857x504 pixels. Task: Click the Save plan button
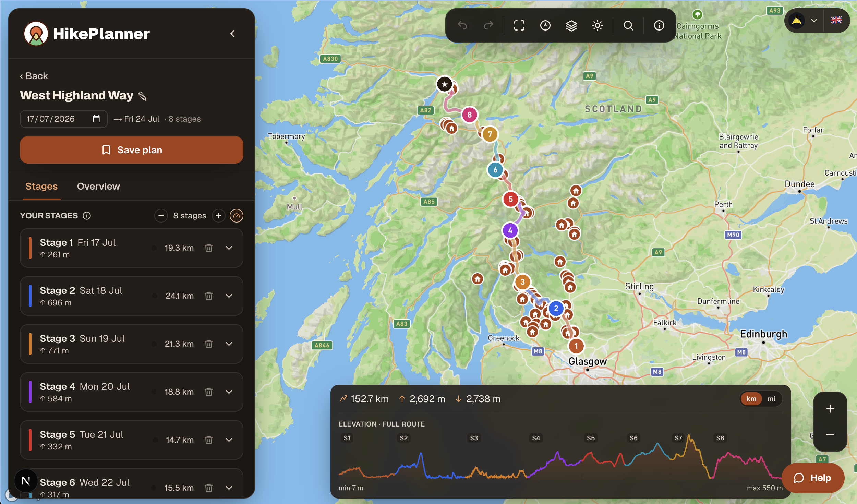coord(132,150)
